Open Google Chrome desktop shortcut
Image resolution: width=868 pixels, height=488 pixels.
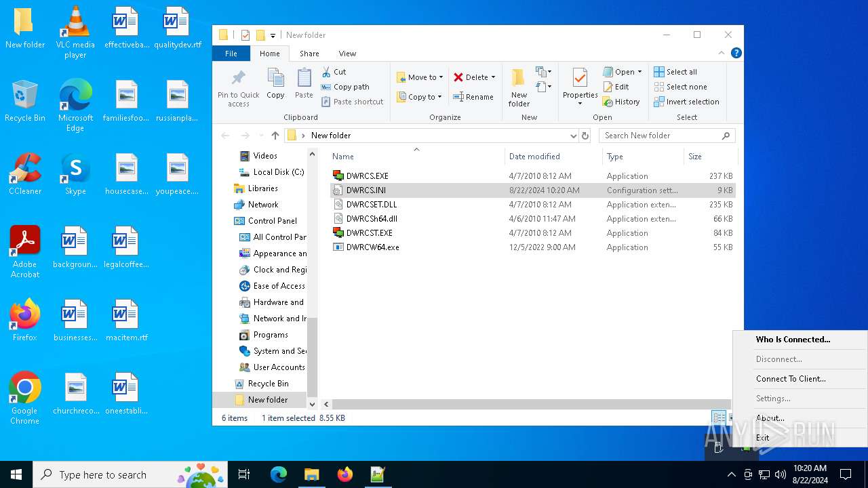pos(25,398)
